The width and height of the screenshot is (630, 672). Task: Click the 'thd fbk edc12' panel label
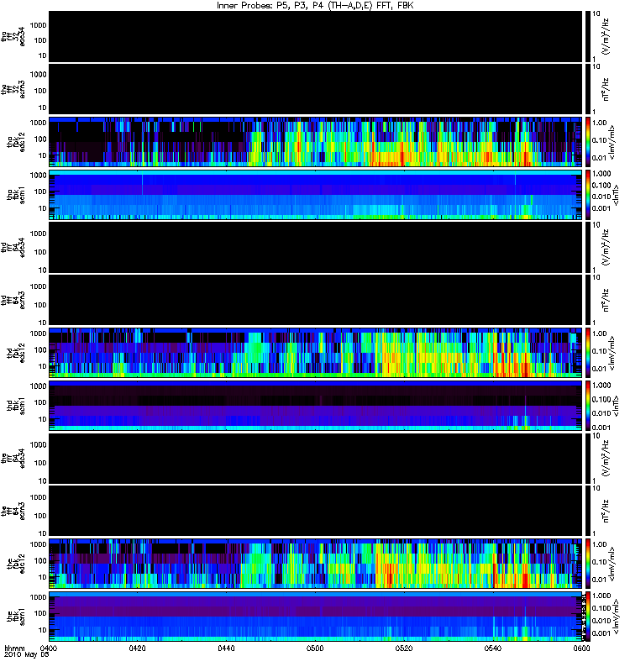(x=16, y=353)
